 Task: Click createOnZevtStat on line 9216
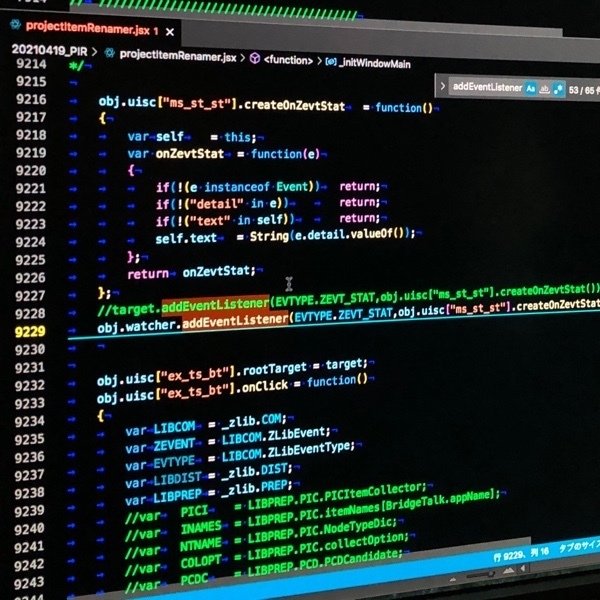click(x=295, y=106)
